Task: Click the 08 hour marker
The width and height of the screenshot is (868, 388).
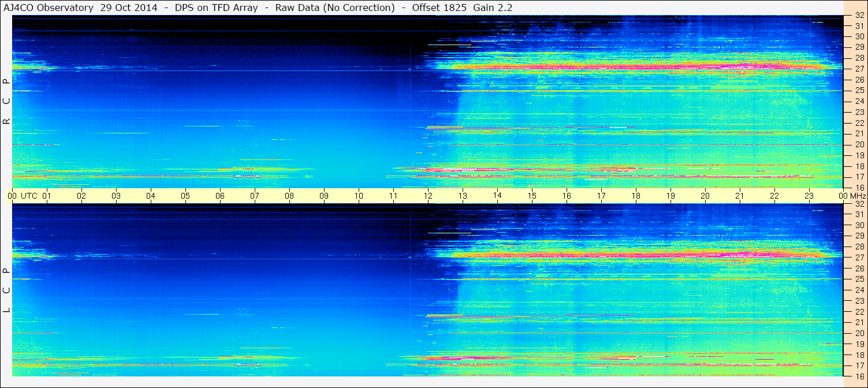Action: coord(289,196)
